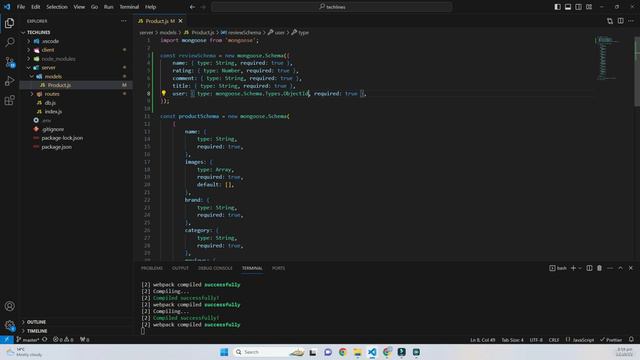Open the Extensions view
Viewport: 640px width, 360px height.
point(9,100)
